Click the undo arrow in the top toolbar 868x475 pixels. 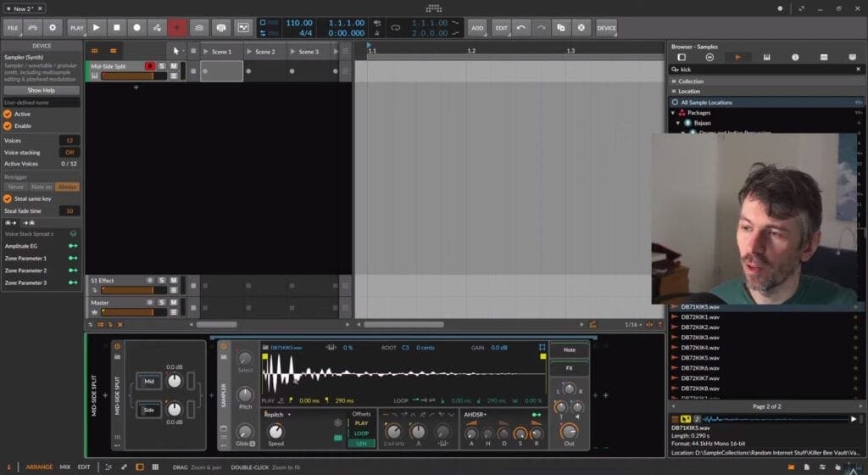pos(521,28)
